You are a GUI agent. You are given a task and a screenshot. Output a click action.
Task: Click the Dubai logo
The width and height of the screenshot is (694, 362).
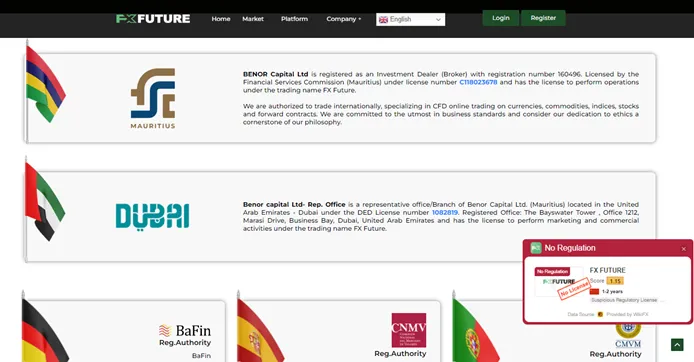pos(152,216)
